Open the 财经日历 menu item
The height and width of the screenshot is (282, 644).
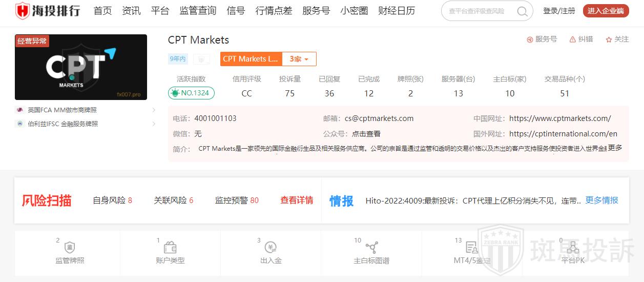point(397,11)
